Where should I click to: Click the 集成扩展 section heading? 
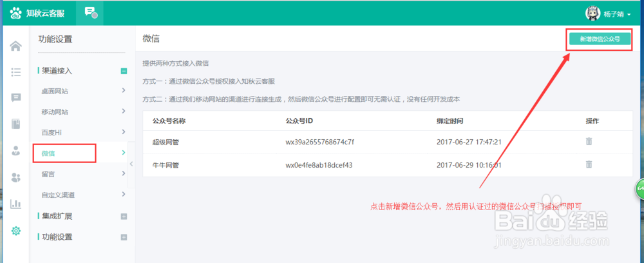click(x=57, y=216)
